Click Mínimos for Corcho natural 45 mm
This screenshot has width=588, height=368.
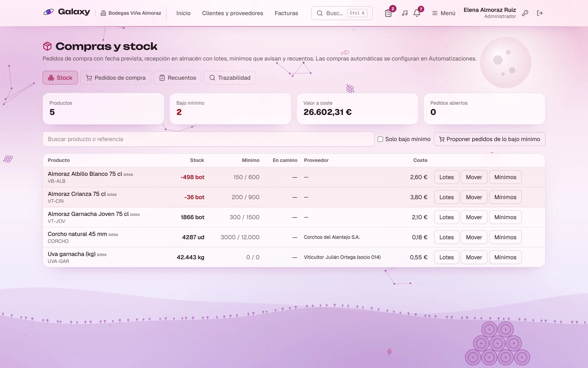click(x=505, y=237)
